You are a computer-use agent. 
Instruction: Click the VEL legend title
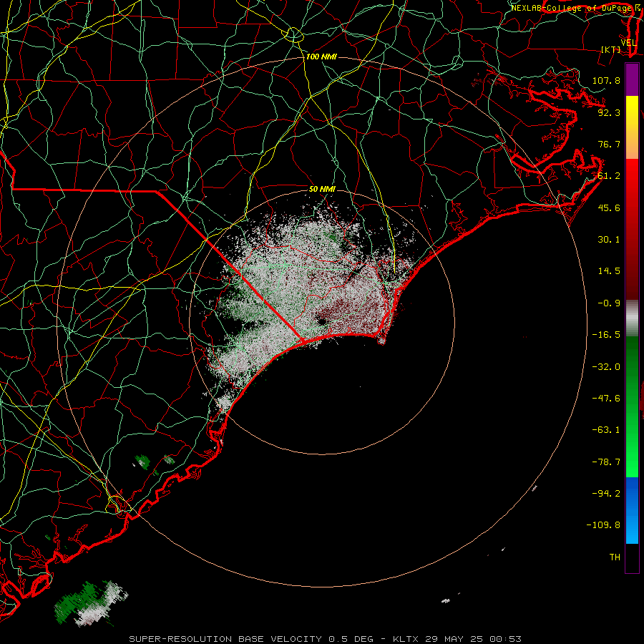pyautogui.click(x=628, y=43)
